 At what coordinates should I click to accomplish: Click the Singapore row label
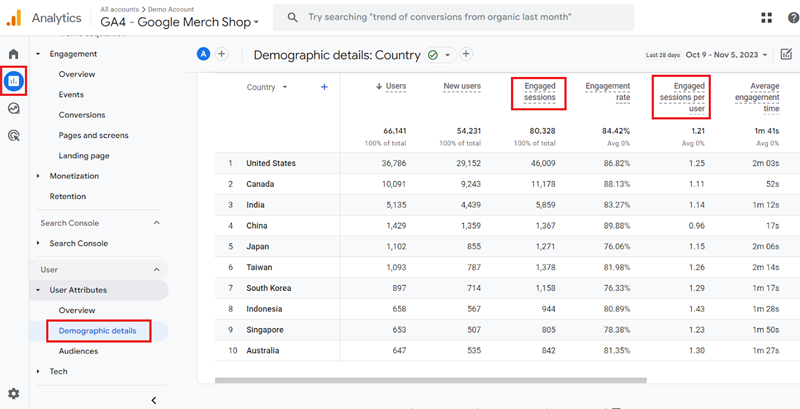(x=265, y=330)
